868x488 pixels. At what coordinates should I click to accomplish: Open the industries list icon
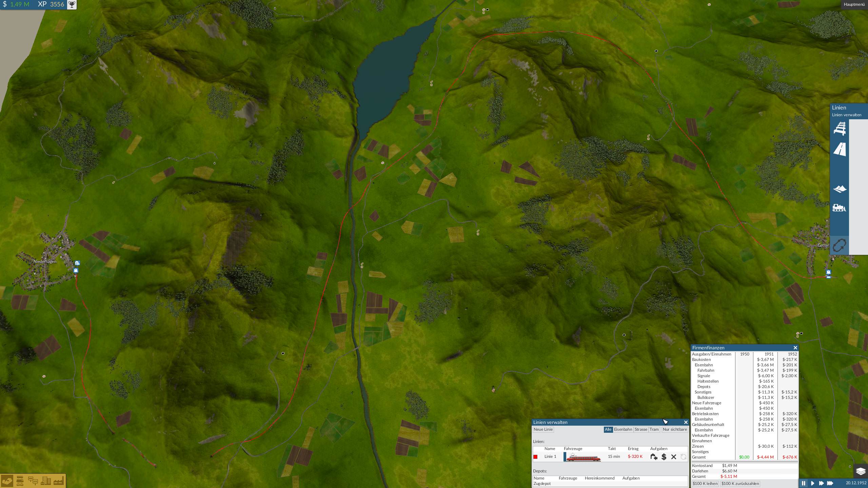click(59, 481)
